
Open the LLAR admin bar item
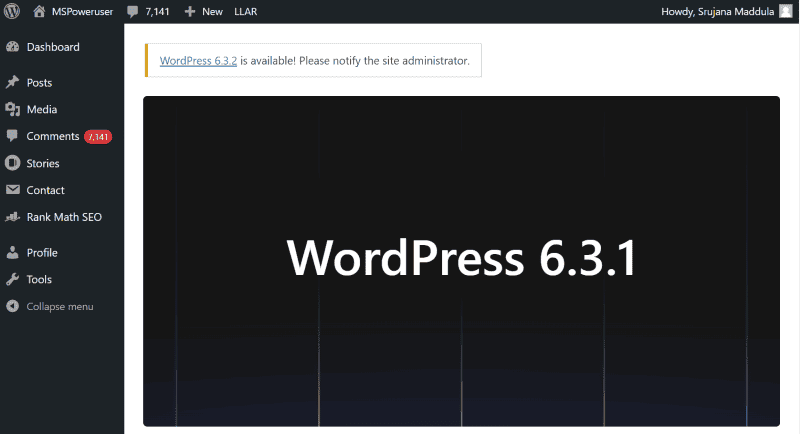coord(245,11)
